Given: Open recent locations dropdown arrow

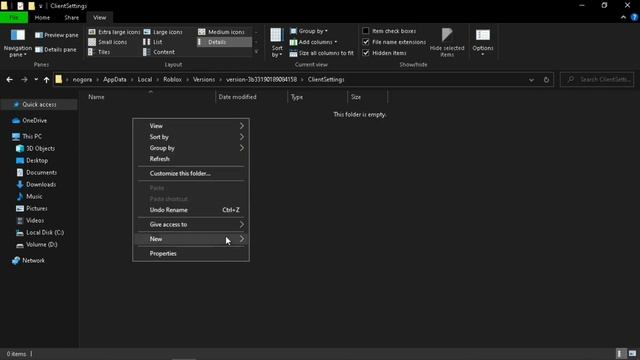Looking at the screenshot, I should (x=36, y=80).
